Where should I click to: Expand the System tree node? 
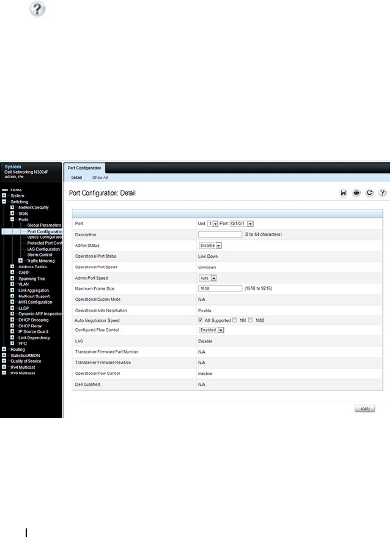4,195
